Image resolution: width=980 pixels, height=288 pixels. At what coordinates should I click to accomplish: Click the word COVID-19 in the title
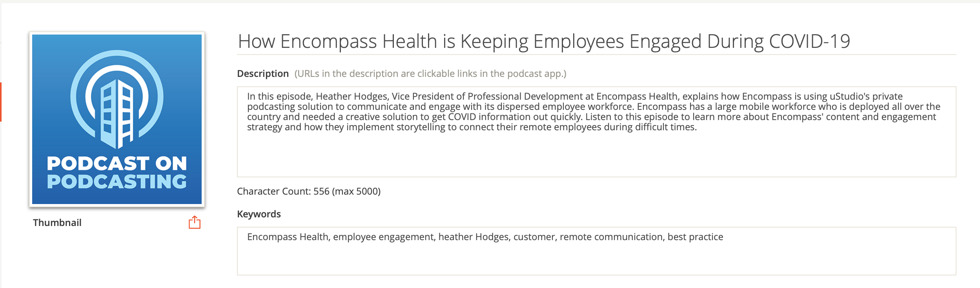pyautogui.click(x=809, y=42)
